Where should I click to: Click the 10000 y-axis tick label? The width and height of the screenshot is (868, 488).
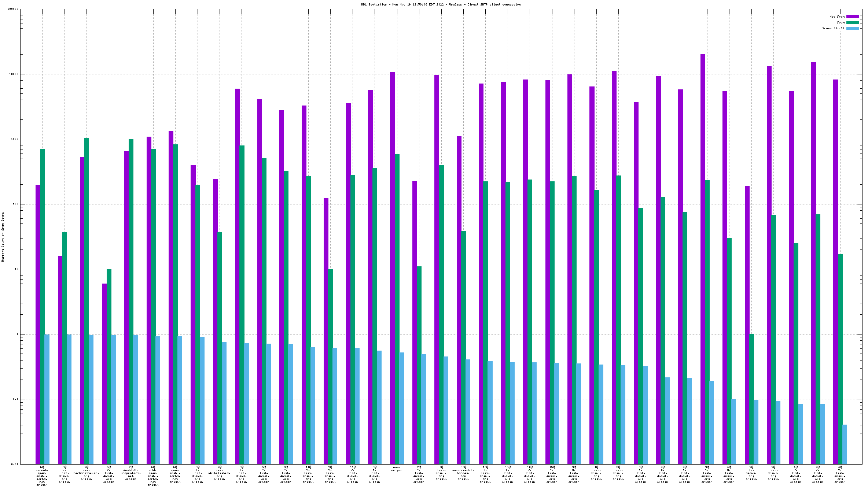(x=14, y=74)
